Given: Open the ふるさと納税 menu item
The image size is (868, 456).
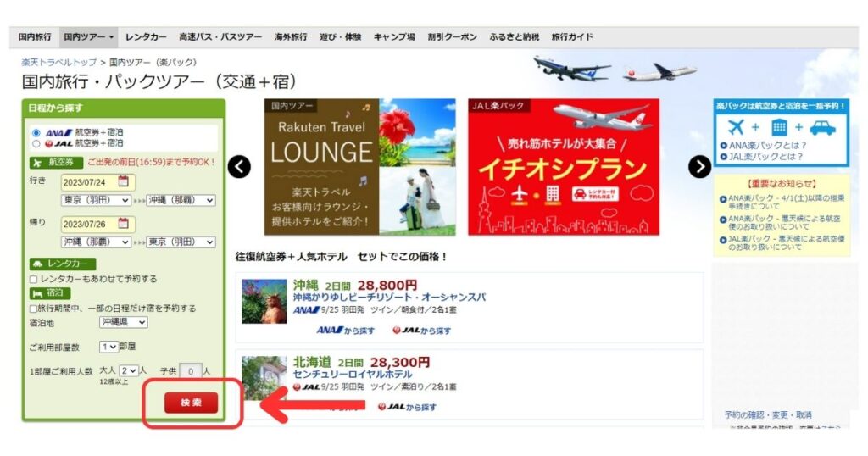Looking at the screenshot, I should 515,37.
